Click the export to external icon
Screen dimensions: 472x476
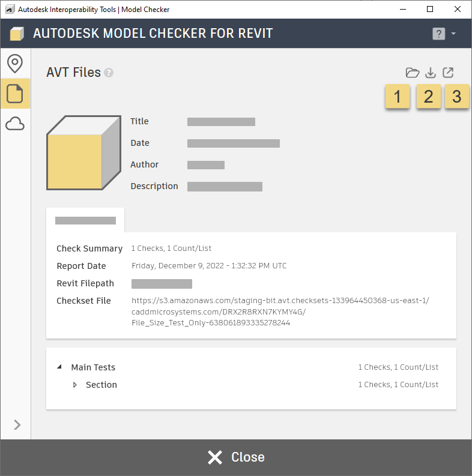(448, 73)
